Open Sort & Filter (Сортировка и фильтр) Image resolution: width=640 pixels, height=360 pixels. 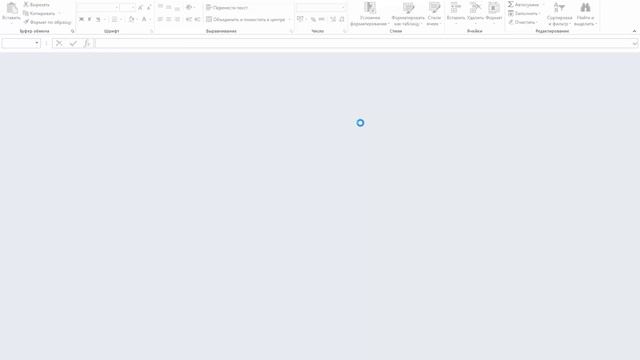559,14
